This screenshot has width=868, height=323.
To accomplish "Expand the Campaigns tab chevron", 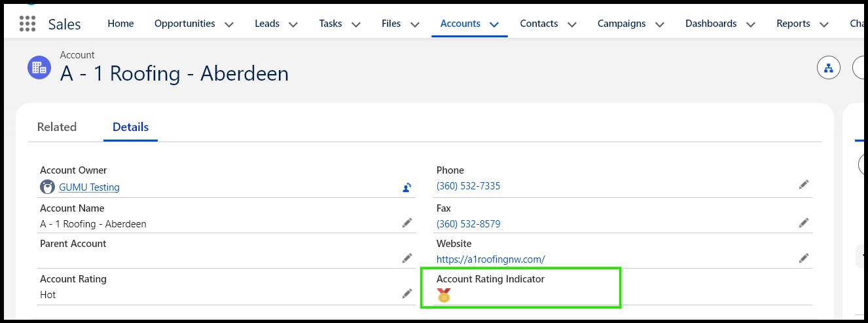I will (660, 24).
